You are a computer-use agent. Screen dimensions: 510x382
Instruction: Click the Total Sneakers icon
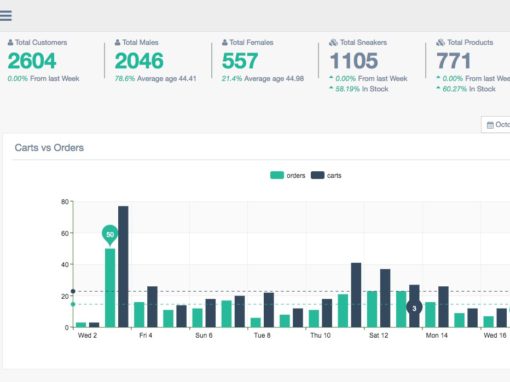coord(333,42)
